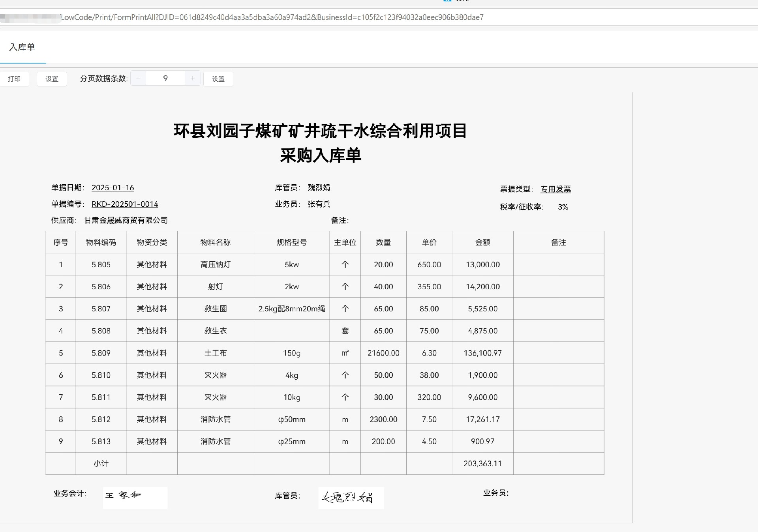Screen dimensions: 758x532
Task: Click the 设置 button right of the plus stepper
Action: [x=218, y=79]
